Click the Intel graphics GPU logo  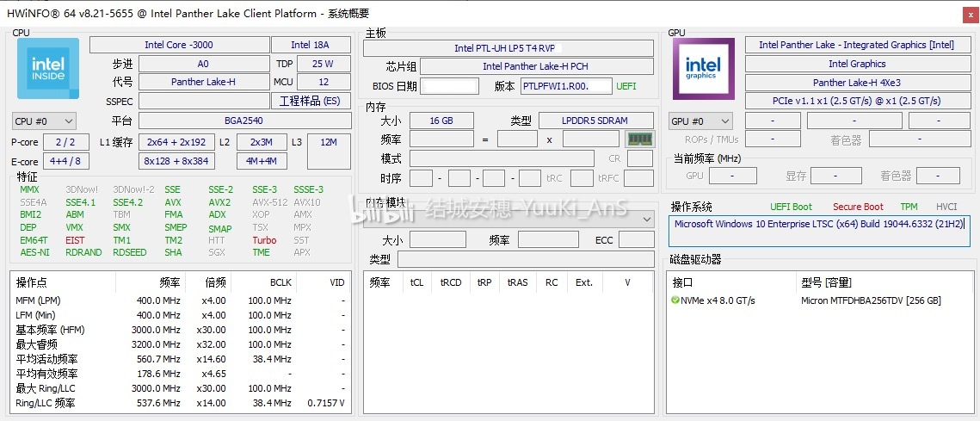tap(703, 69)
